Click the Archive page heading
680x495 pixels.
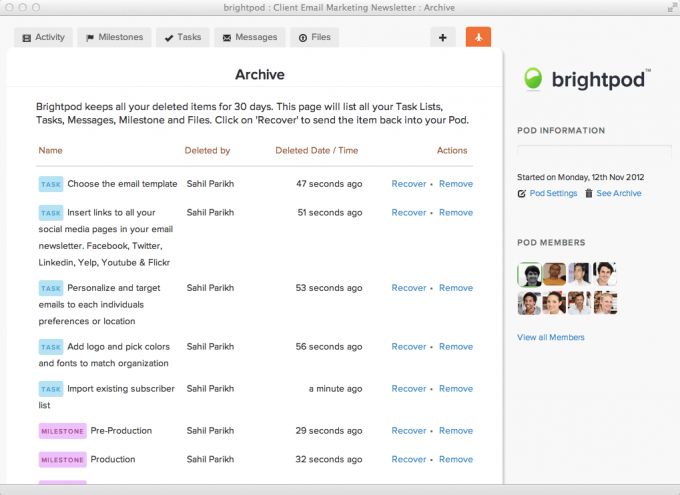click(260, 75)
